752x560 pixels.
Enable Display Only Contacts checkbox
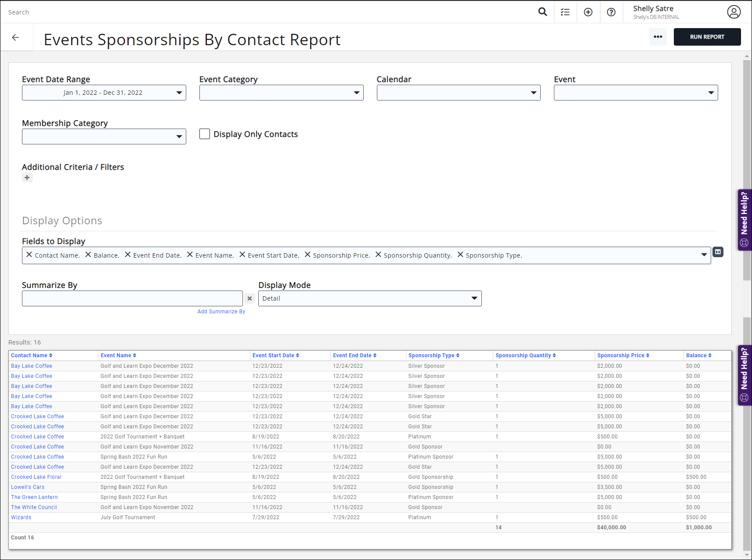coord(205,134)
